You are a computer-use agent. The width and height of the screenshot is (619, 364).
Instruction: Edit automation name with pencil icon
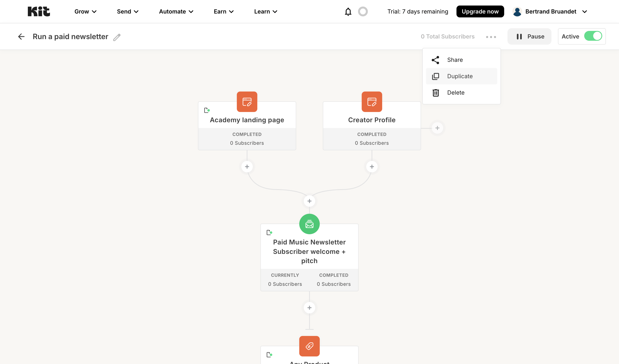[117, 37]
